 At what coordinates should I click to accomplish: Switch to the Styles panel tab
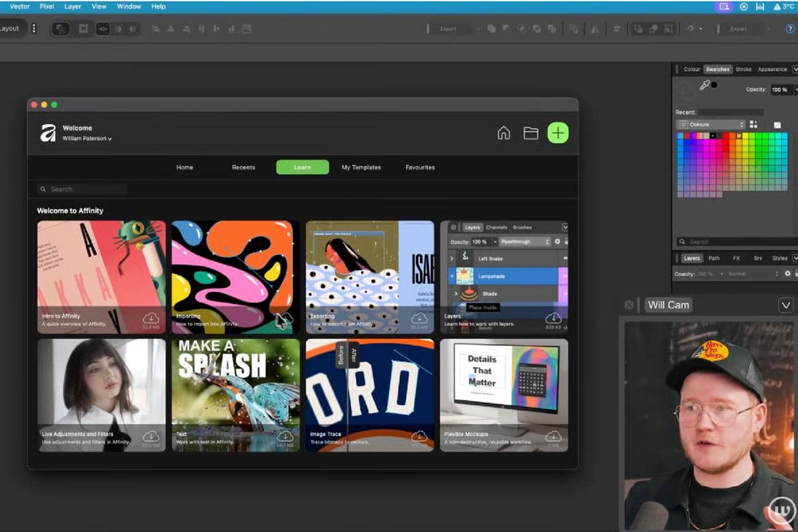(779, 258)
